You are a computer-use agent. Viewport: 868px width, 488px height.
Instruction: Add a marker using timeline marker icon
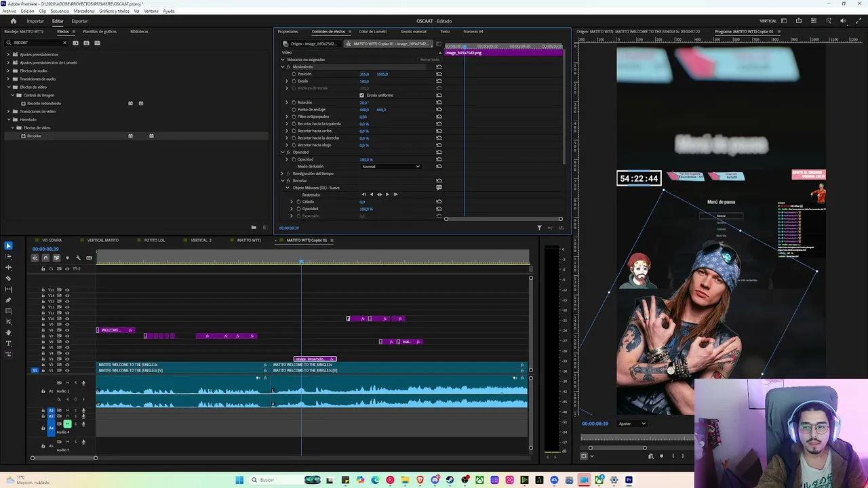pyautogui.click(x=67, y=258)
